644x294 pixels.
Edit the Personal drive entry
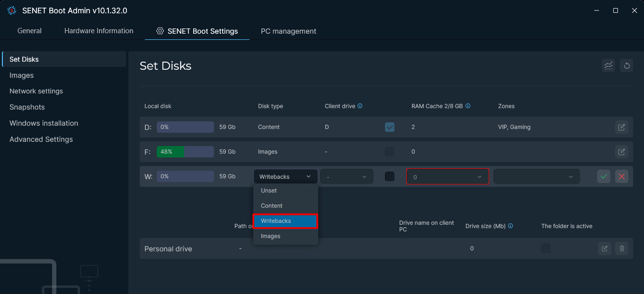tap(604, 248)
